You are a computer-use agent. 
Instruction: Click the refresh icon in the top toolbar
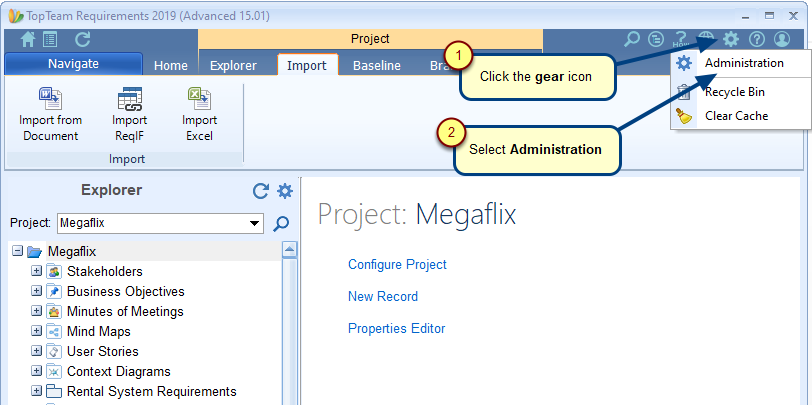pyautogui.click(x=82, y=39)
